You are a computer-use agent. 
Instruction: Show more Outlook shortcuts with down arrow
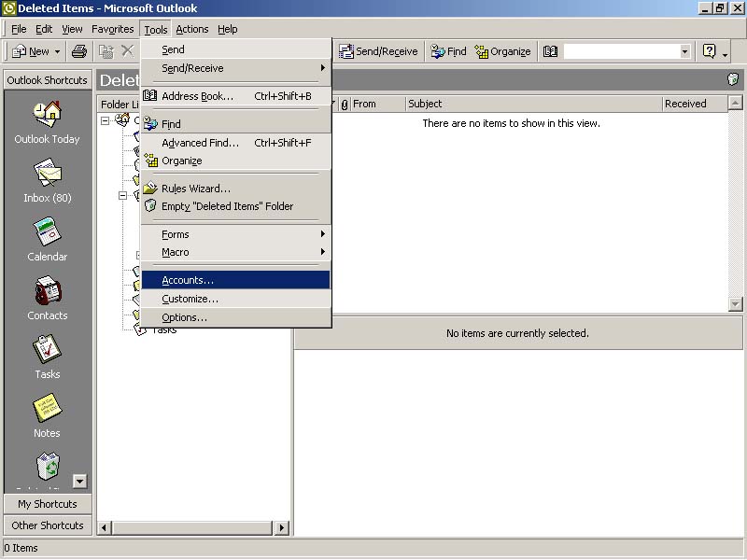pos(80,481)
